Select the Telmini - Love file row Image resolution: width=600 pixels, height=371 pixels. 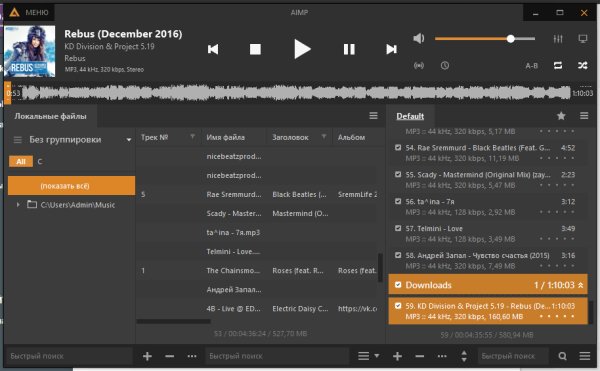(256, 251)
